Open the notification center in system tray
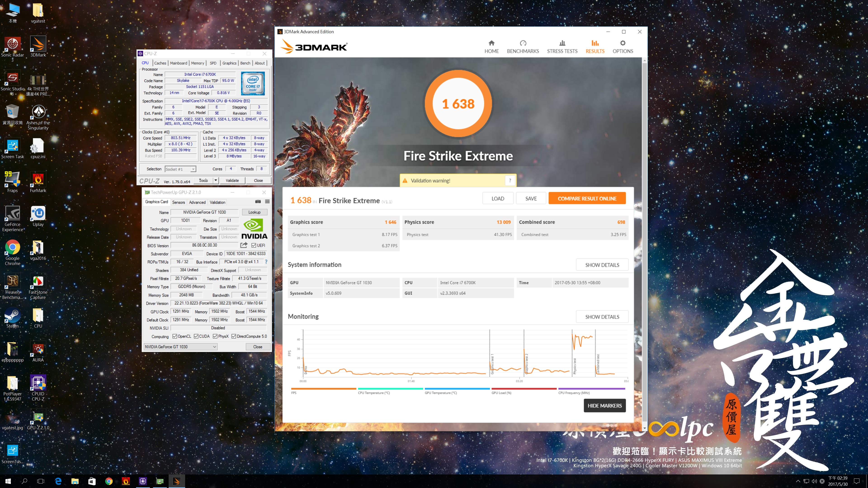 (x=856, y=481)
